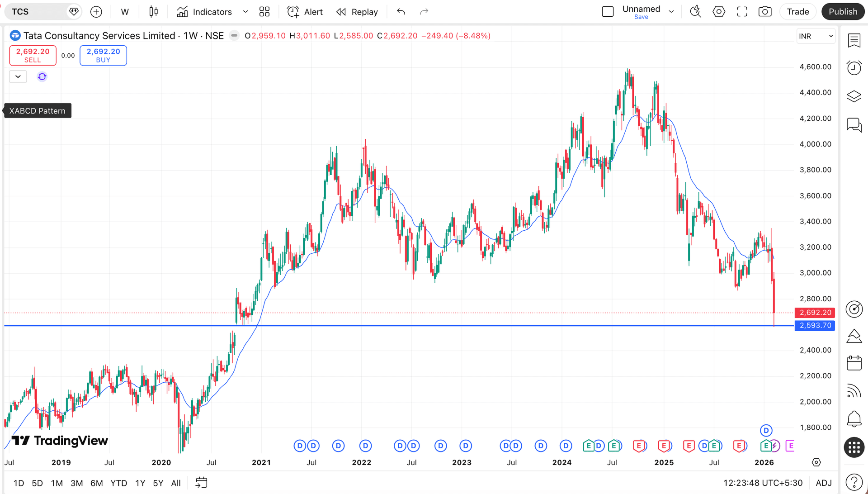Undo the last chart action
868x494 pixels.
[x=401, y=12]
